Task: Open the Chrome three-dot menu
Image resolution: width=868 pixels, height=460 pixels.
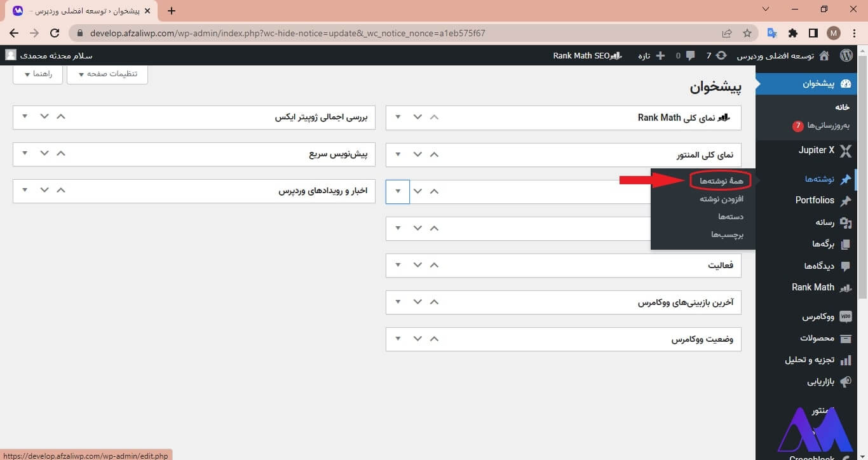Action: pyautogui.click(x=853, y=33)
